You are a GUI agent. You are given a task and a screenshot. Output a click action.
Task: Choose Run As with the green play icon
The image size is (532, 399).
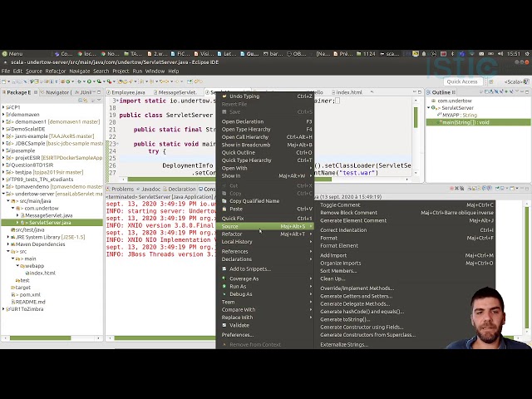238,286
